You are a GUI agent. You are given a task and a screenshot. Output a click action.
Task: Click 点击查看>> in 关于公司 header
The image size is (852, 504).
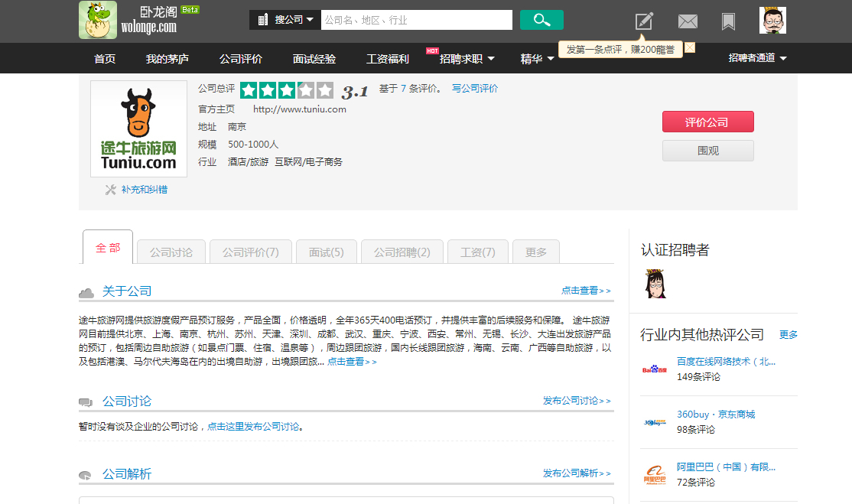pos(586,291)
